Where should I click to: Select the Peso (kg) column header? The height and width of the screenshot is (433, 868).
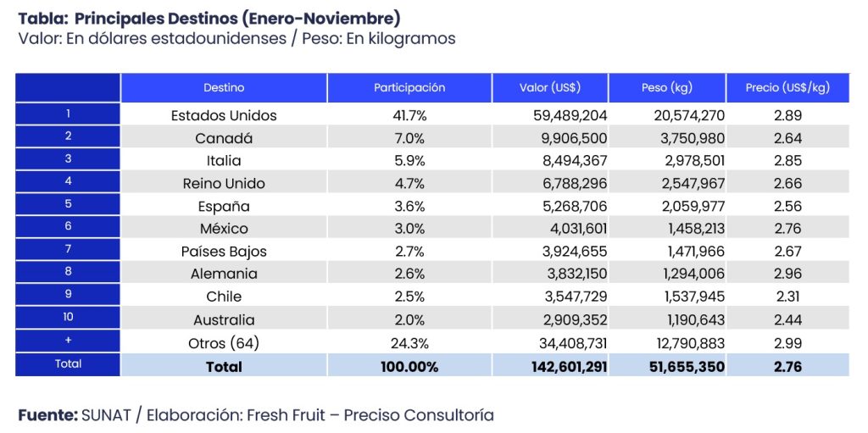coord(667,87)
